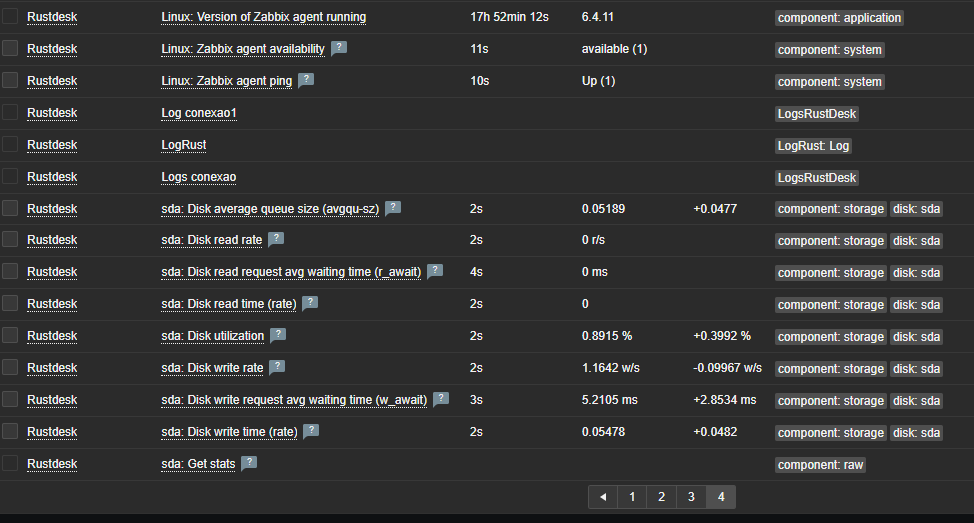Open the Log conexao1 item link
This screenshot has height=523, width=974.
(x=199, y=113)
